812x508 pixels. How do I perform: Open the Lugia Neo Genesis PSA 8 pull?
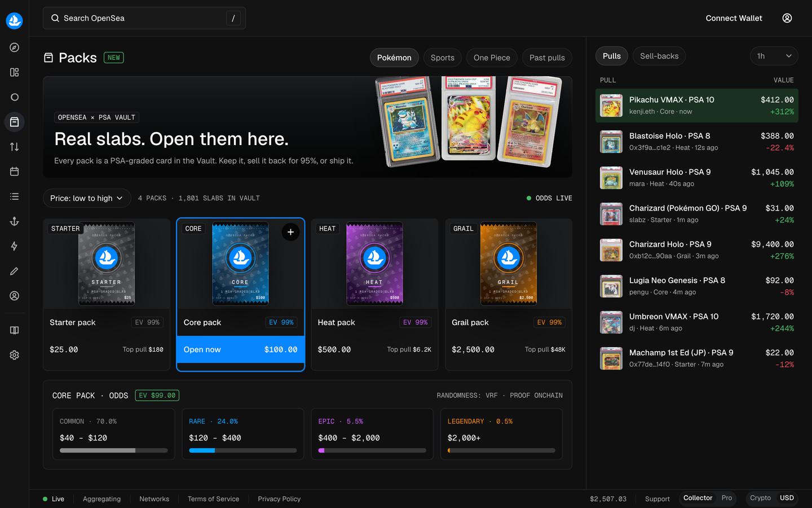click(x=697, y=286)
